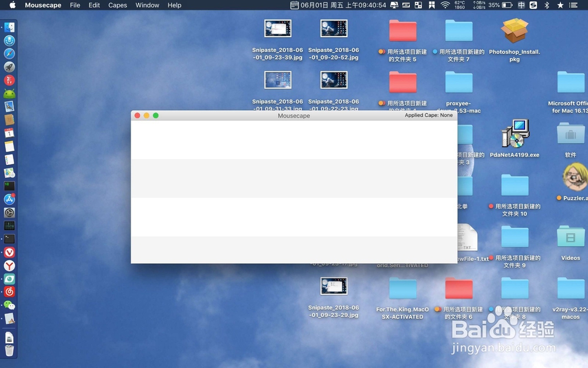Image resolution: width=588 pixels, height=368 pixels.
Task: Open the Trash in the Dock
Action: [x=9, y=350]
